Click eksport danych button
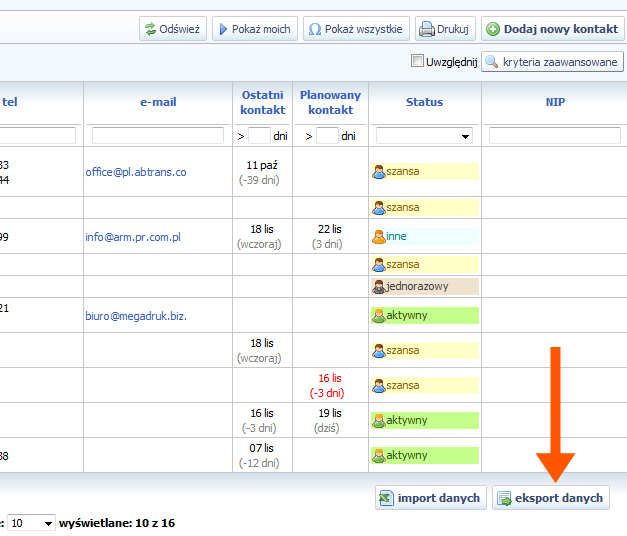This screenshot has width=627, height=536. tap(550, 498)
